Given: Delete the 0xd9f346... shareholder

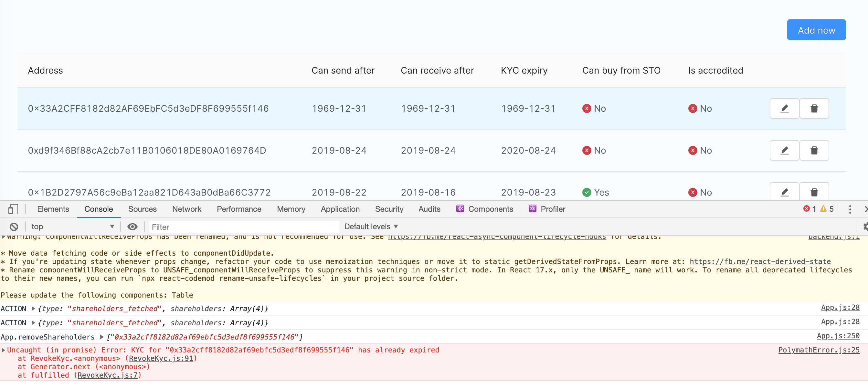Looking at the screenshot, I should tap(814, 150).
